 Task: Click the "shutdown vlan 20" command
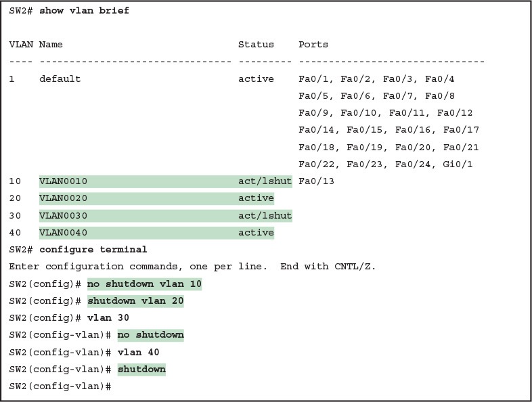135,300
